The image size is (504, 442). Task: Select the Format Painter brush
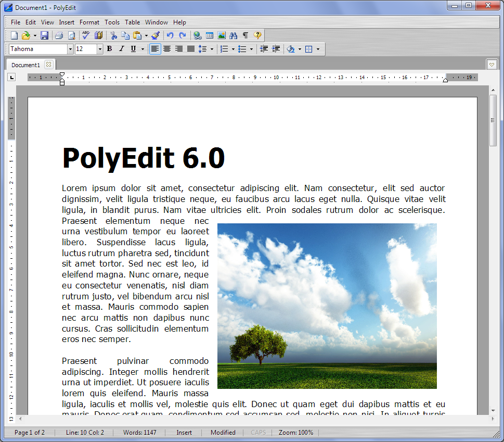(x=156, y=35)
